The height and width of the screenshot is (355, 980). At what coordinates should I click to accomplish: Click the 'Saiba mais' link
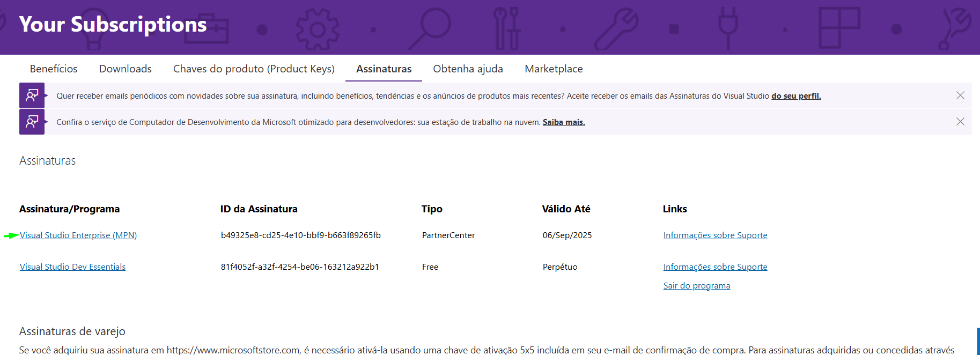coord(564,122)
